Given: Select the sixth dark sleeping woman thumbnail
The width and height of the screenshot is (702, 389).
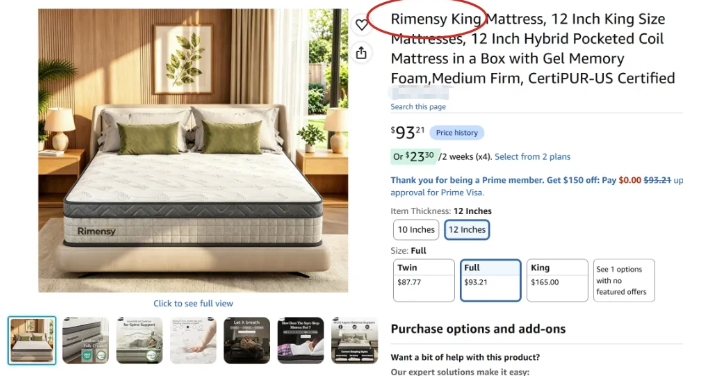Looking at the screenshot, I should click(x=300, y=341).
